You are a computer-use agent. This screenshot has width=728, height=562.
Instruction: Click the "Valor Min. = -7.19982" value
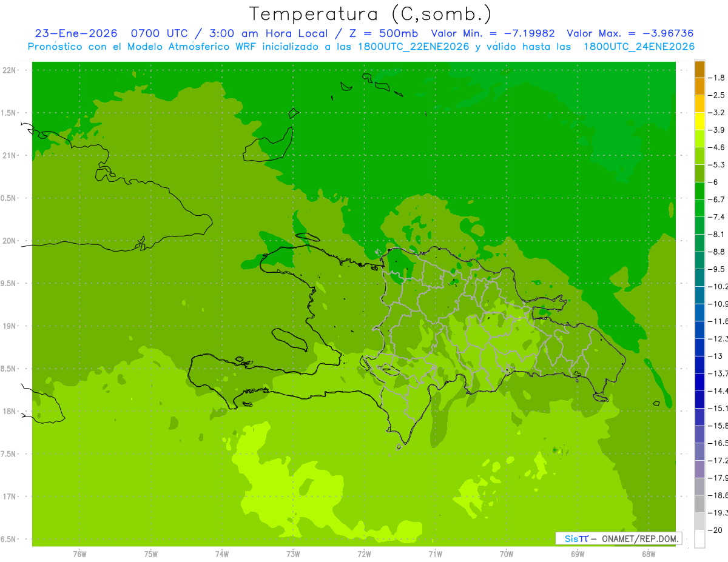(493, 33)
